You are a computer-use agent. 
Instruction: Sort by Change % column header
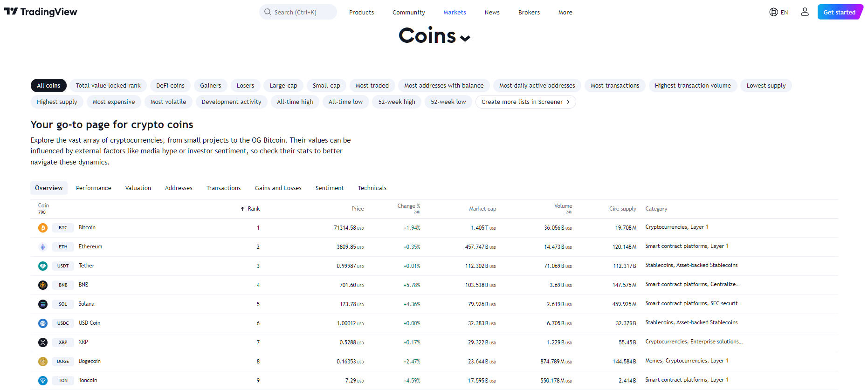(x=409, y=206)
